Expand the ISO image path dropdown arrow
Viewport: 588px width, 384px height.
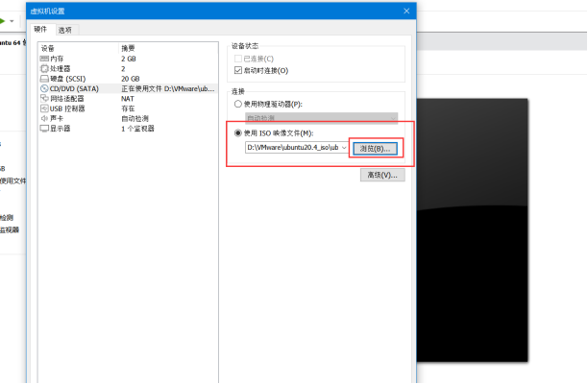344,148
